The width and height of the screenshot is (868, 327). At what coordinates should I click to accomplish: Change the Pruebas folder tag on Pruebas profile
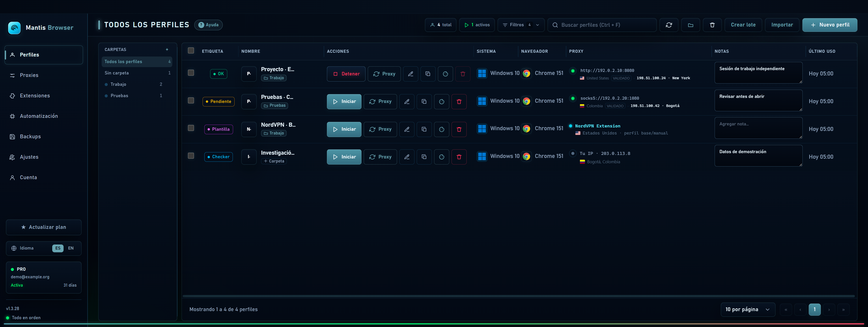pyautogui.click(x=275, y=105)
